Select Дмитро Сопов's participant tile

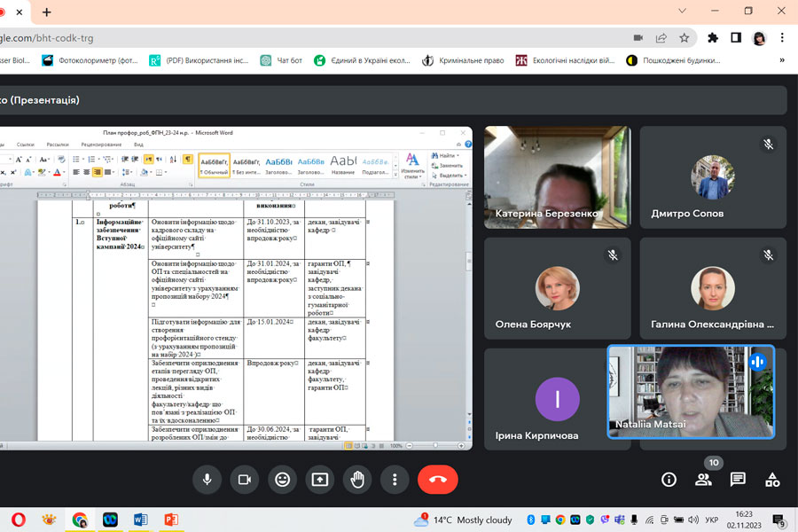pos(713,177)
